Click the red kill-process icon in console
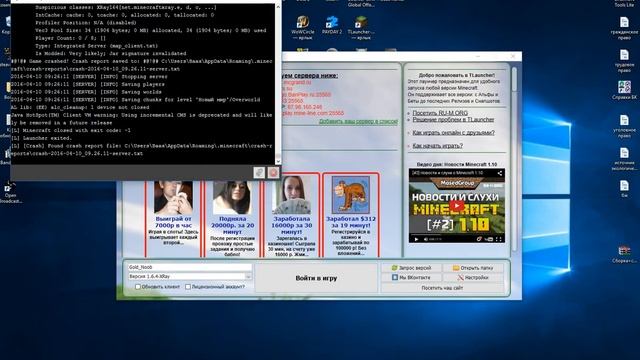The image size is (640, 360). click(x=273, y=172)
